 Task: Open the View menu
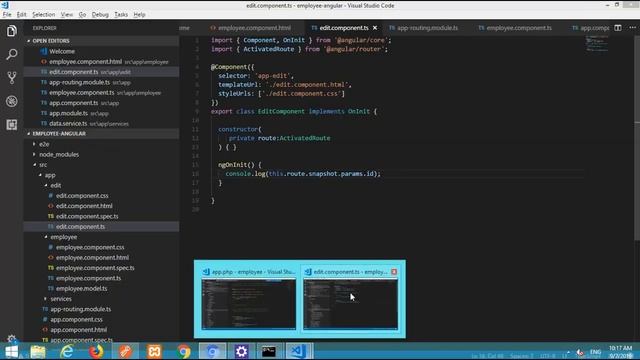(67, 14)
